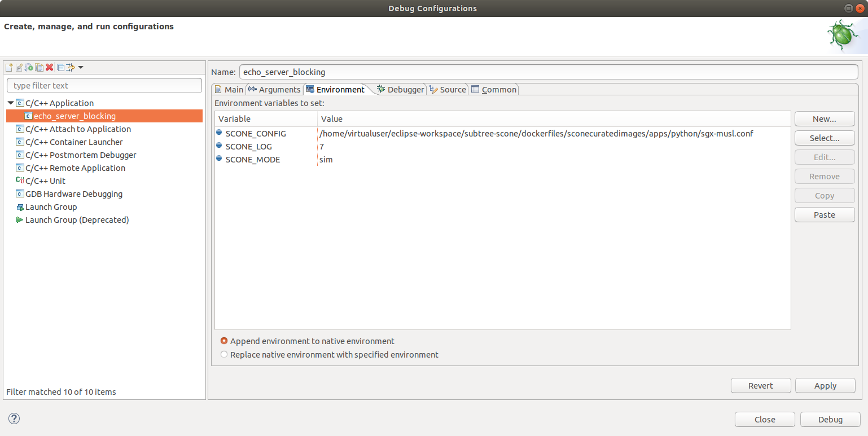Switch to the Common tab

(x=493, y=89)
